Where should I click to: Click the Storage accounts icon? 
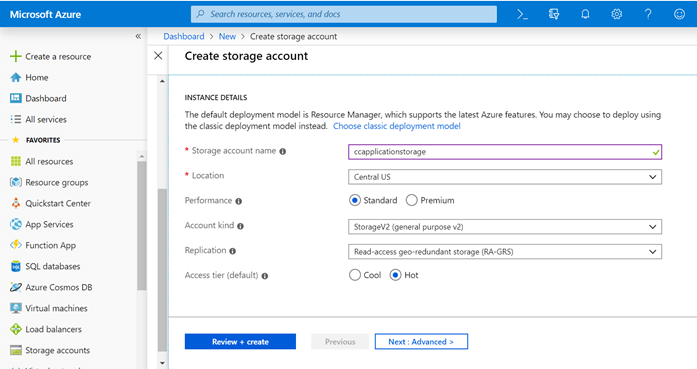tap(16, 350)
